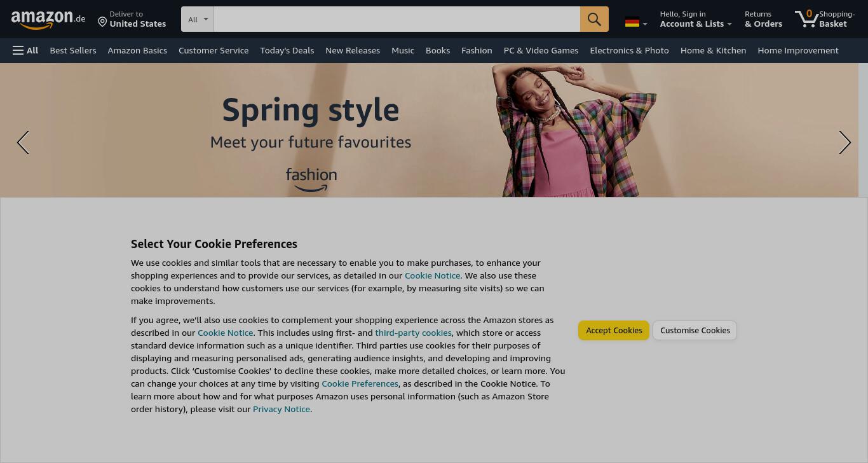The width and height of the screenshot is (868, 463).
Task: Open the Privacy Notice link
Action: (x=281, y=409)
